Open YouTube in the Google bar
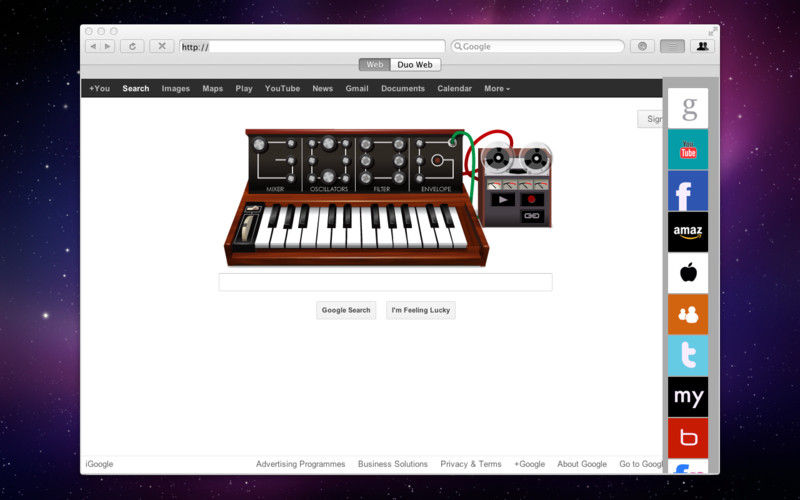The width and height of the screenshot is (800, 500). [282, 88]
